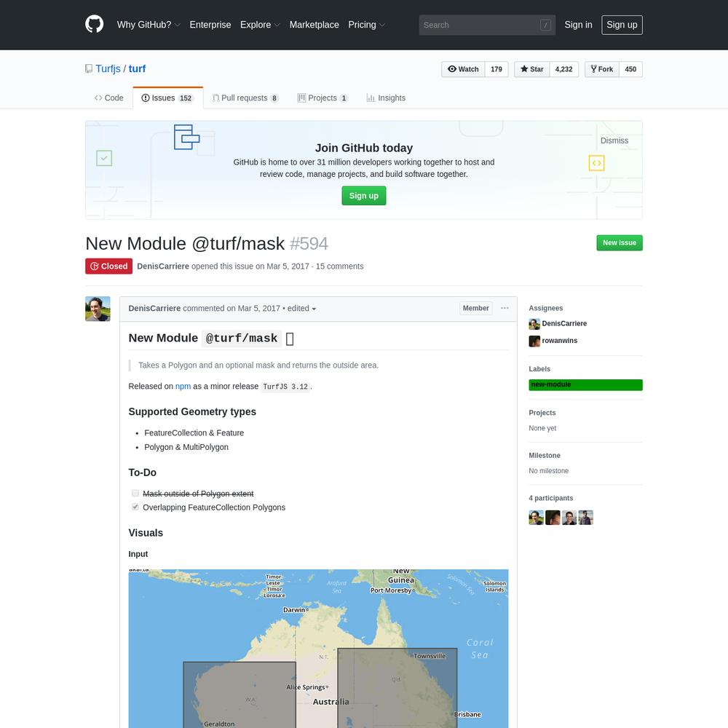728x728 pixels.
Task: Click the GitHub Octocat logo
Action: 94,25
